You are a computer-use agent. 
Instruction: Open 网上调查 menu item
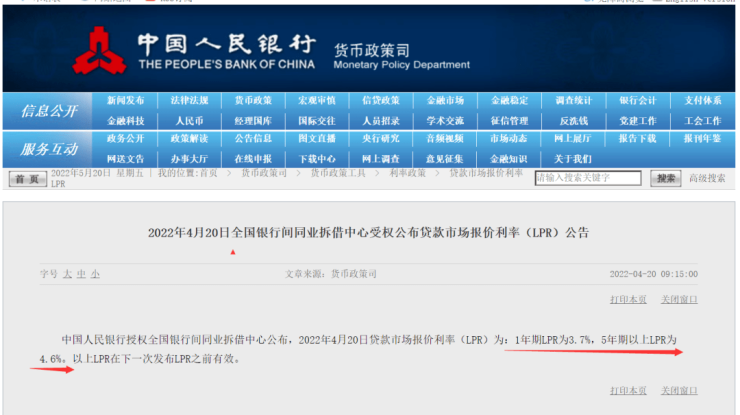click(381, 159)
